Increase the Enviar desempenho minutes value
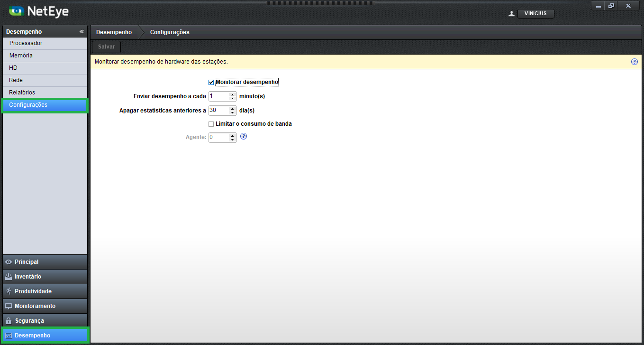Screen dimensions: 644x345 click(x=233, y=94)
